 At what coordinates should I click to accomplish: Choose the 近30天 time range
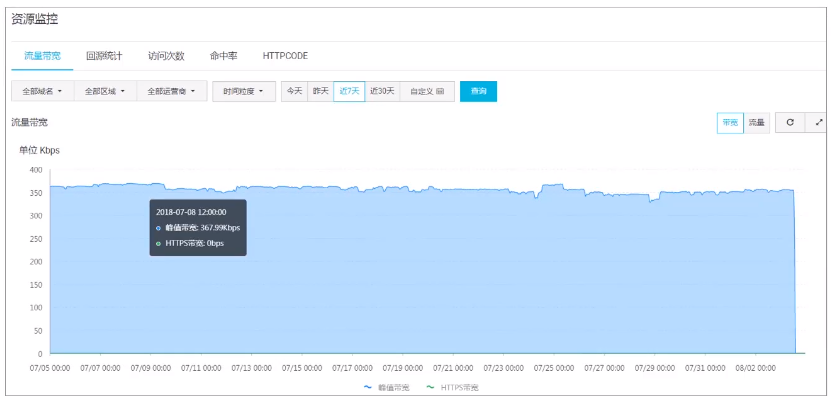(x=382, y=91)
